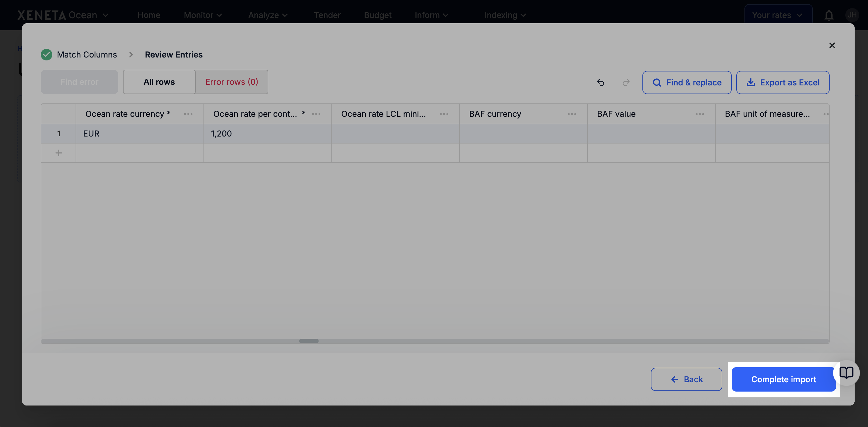Open BAF value column options menu
Screen dimensions: 868x427
[700, 114]
